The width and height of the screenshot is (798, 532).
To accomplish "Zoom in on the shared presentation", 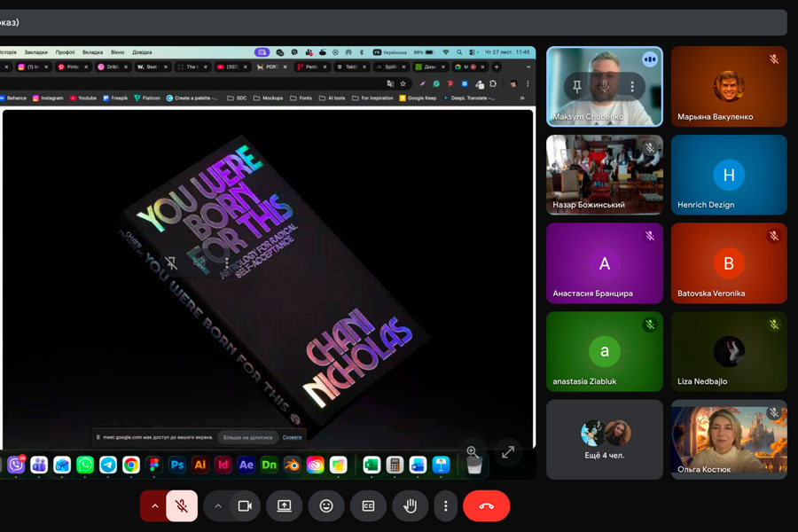I will click(472, 451).
